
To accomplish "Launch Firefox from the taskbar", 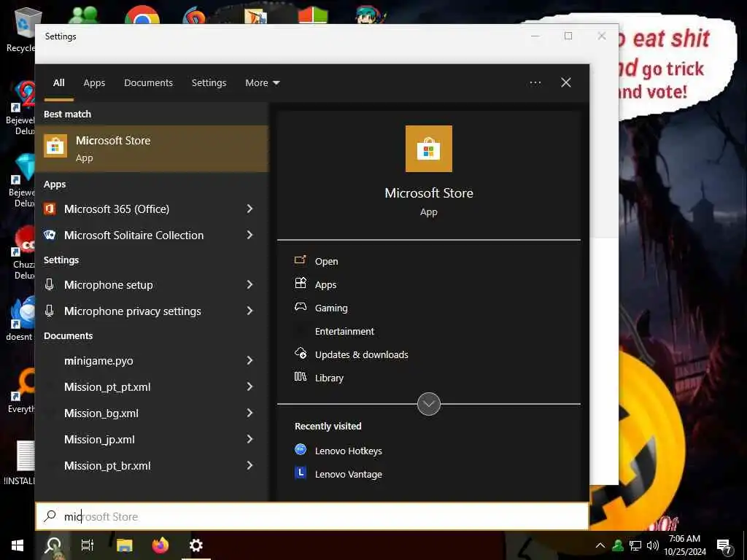I will (x=160, y=545).
